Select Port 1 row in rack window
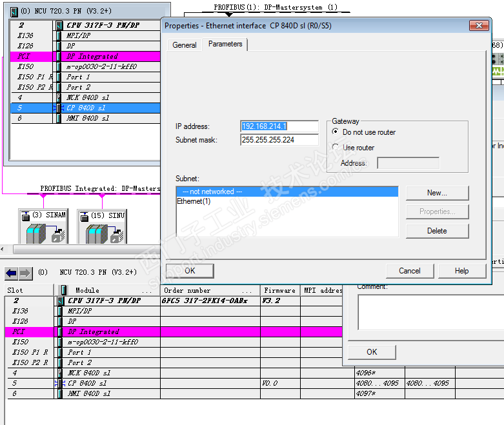The width and height of the screenshot is (504, 425). point(85,77)
